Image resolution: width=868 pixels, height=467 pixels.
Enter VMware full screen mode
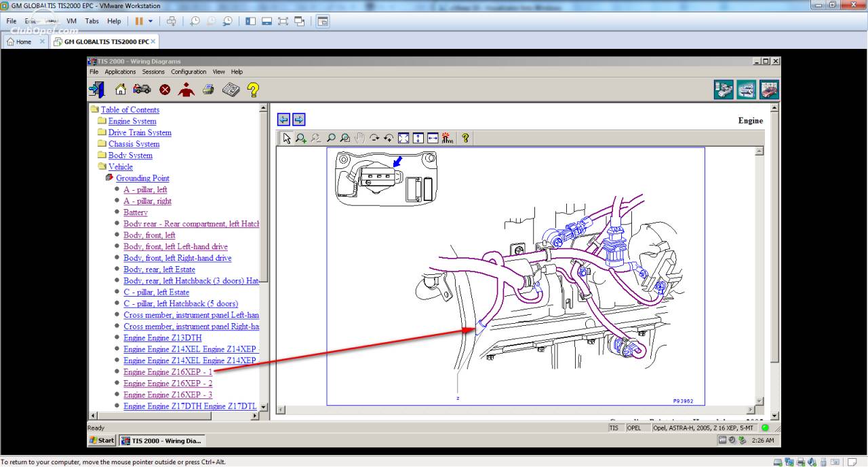[x=283, y=21]
